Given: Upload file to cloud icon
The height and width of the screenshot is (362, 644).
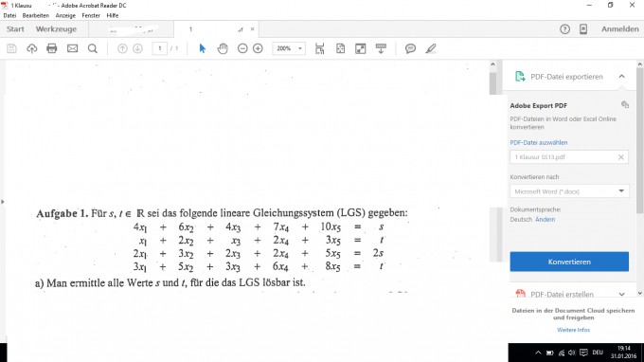Looking at the screenshot, I should point(31,48).
